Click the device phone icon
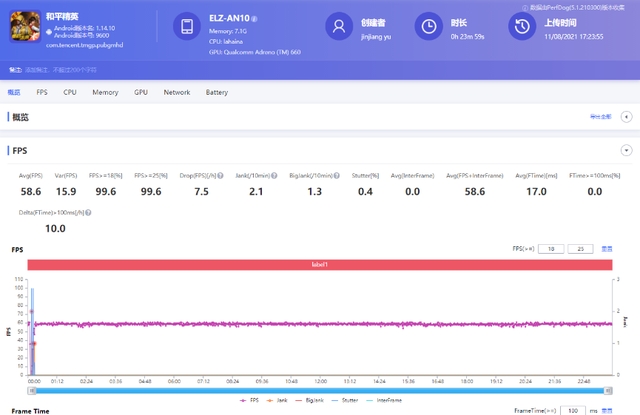The image size is (640, 415). [187, 27]
